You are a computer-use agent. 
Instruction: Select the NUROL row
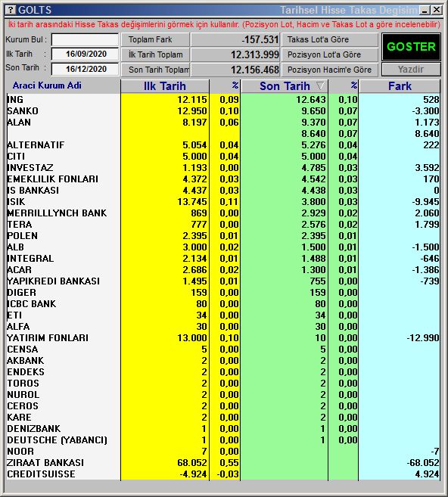(223, 395)
